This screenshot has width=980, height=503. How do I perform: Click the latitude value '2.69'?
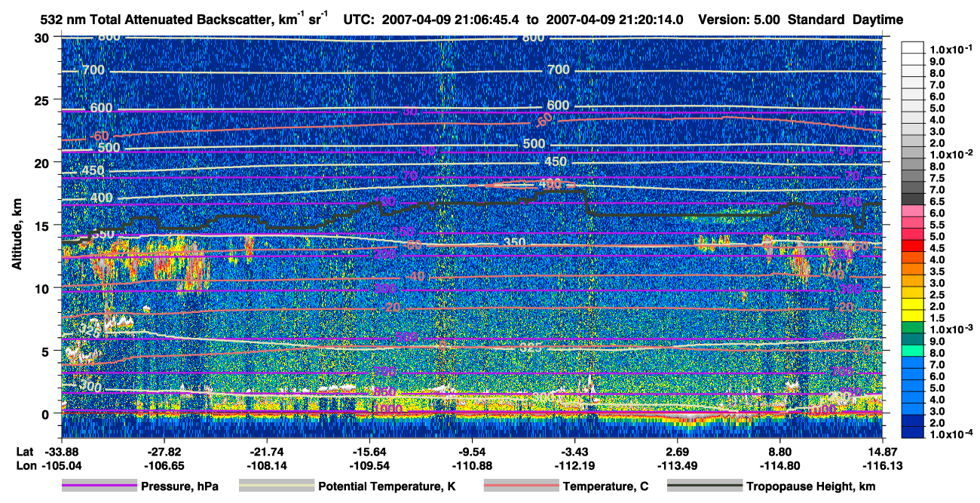click(678, 452)
